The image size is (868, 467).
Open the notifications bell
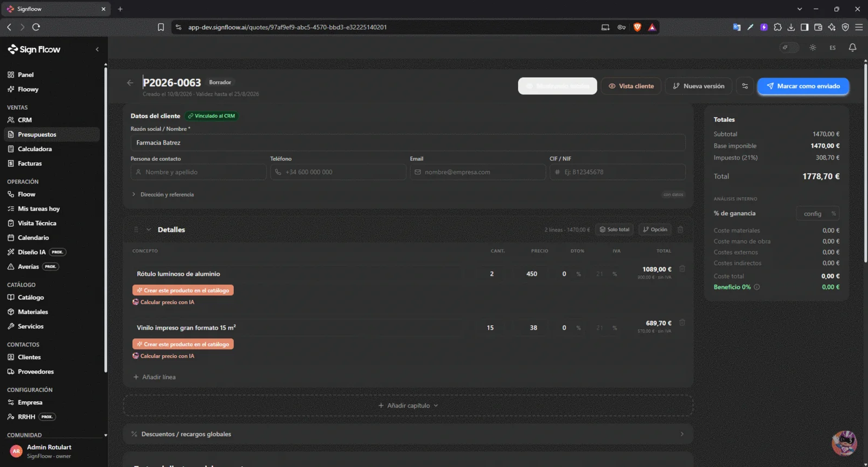click(x=852, y=48)
